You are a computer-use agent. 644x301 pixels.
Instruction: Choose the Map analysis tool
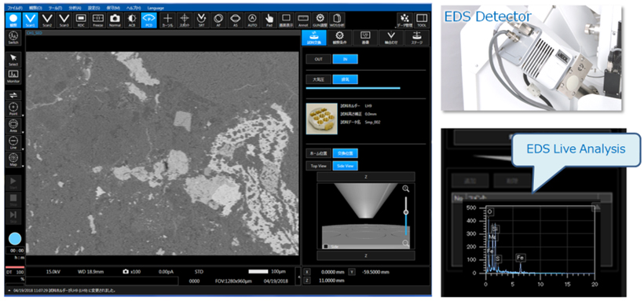click(x=13, y=160)
